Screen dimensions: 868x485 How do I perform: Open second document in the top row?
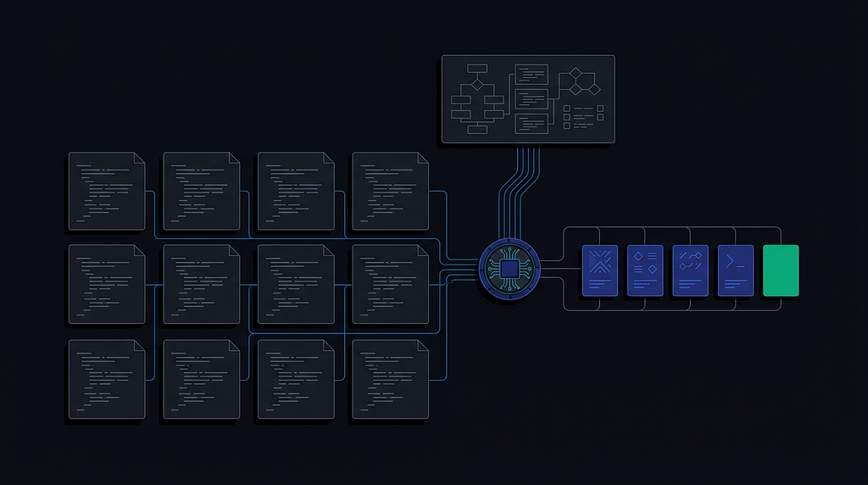pos(202,191)
